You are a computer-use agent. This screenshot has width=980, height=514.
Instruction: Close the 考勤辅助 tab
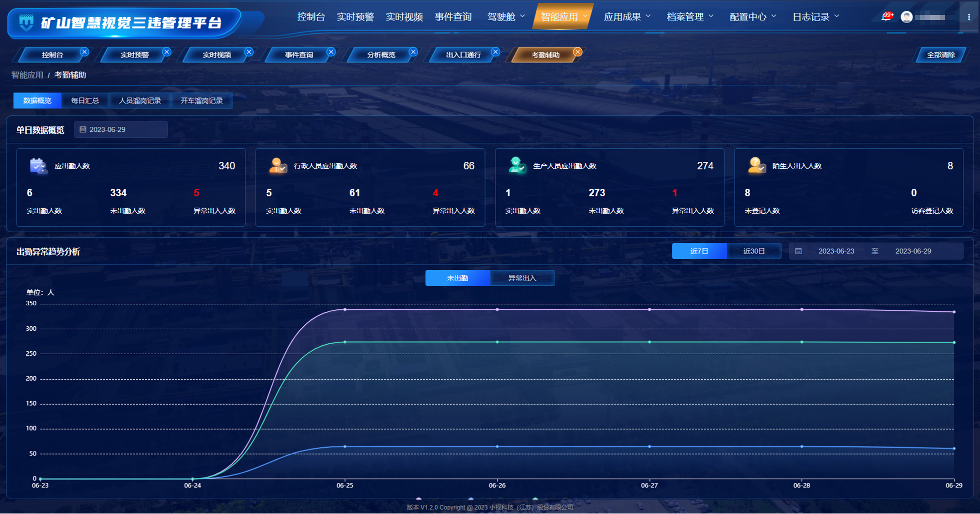(577, 52)
